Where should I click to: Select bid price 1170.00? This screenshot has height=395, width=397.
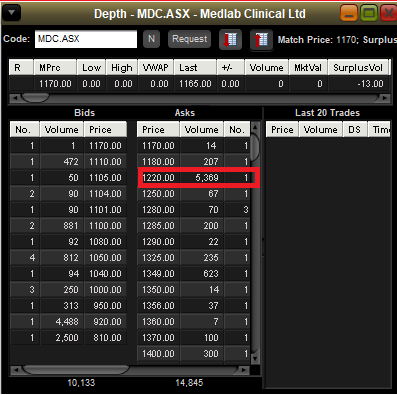tap(105, 146)
